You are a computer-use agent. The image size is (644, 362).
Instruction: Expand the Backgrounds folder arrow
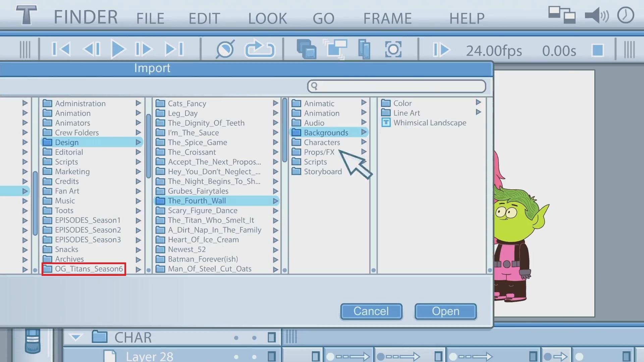click(364, 132)
